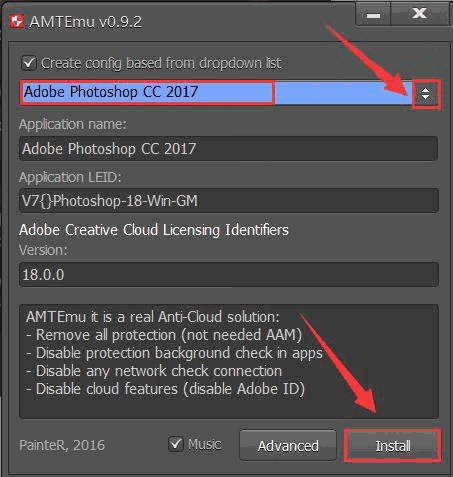The image size is (453, 477).
Task: Click the Adobe Creative Cloud Licensing Identifiers heading
Action: point(154,230)
